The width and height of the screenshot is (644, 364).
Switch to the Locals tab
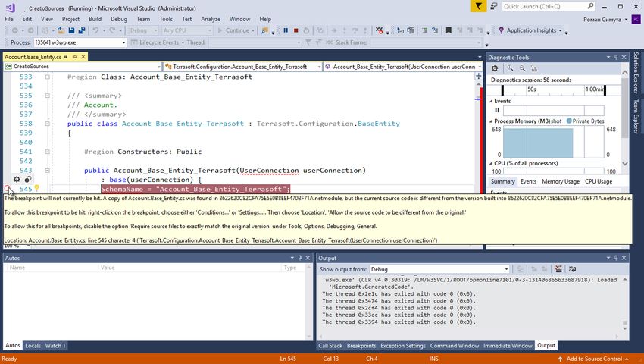pos(33,346)
